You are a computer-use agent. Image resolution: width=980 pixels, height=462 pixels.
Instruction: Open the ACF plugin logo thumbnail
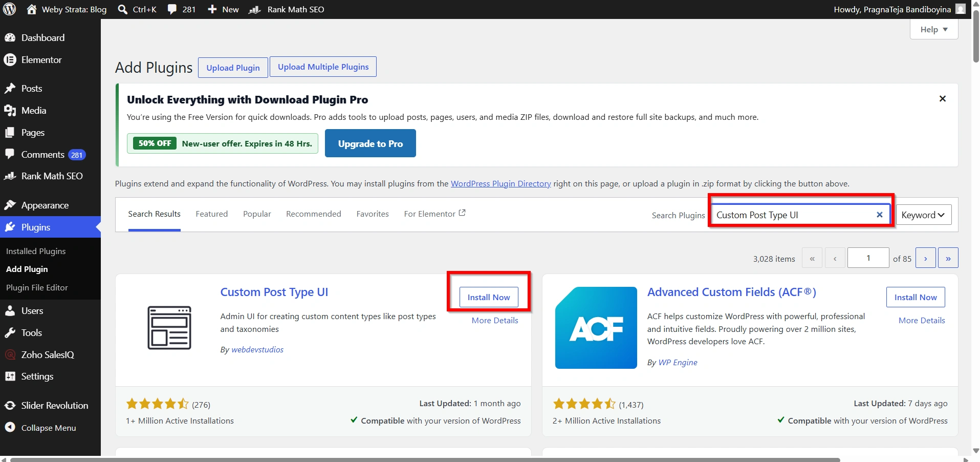tap(596, 328)
